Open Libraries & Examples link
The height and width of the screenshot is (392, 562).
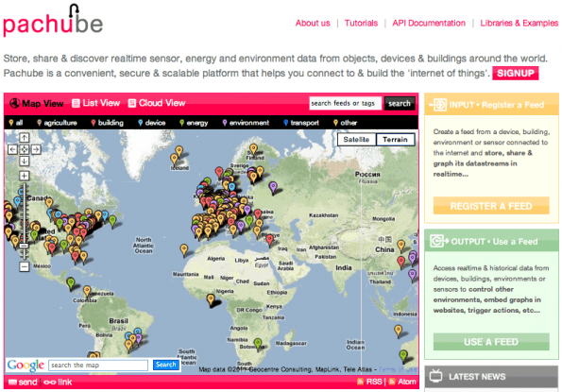click(x=519, y=24)
